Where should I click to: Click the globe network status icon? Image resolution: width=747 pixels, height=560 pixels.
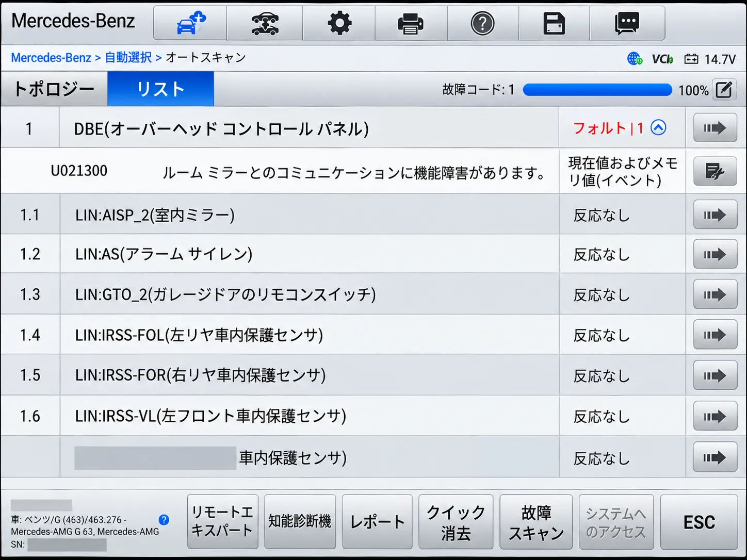(x=635, y=59)
